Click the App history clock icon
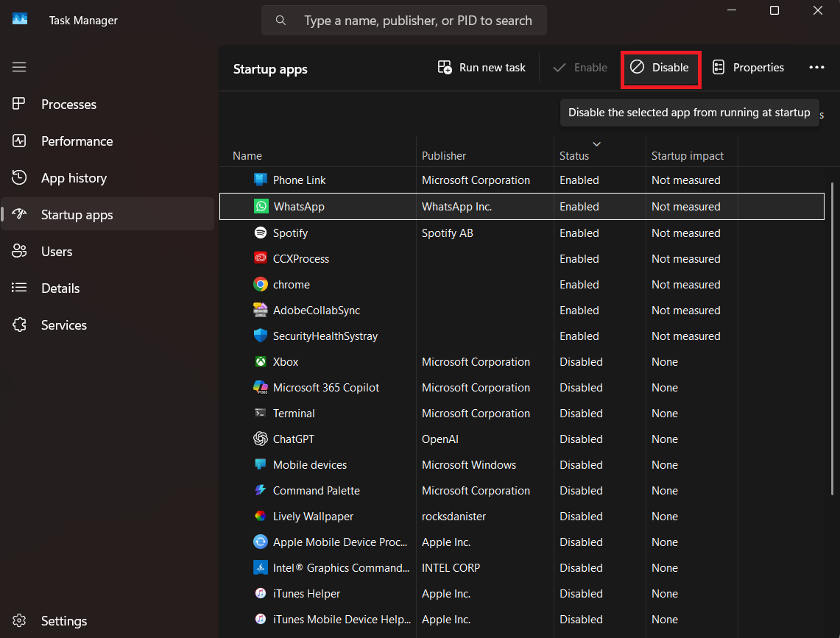This screenshot has height=638, width=840. (x=19, y=177)
